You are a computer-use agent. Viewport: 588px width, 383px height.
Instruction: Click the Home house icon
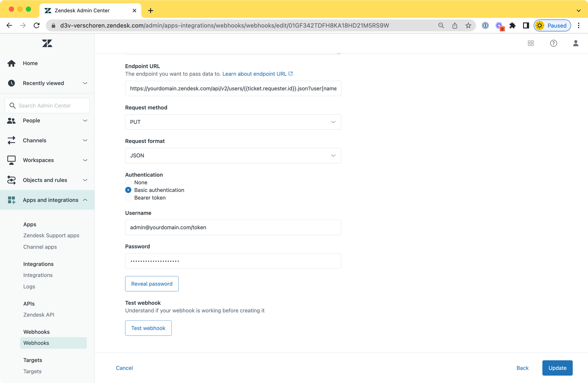pos(11,63)
